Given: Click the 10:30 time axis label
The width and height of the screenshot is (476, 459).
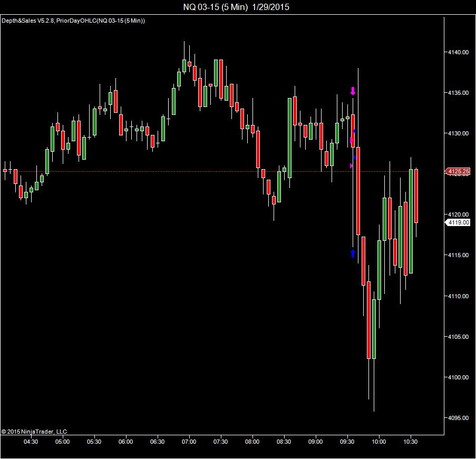Looking at the screenshot, I should (x=411, y=442).
